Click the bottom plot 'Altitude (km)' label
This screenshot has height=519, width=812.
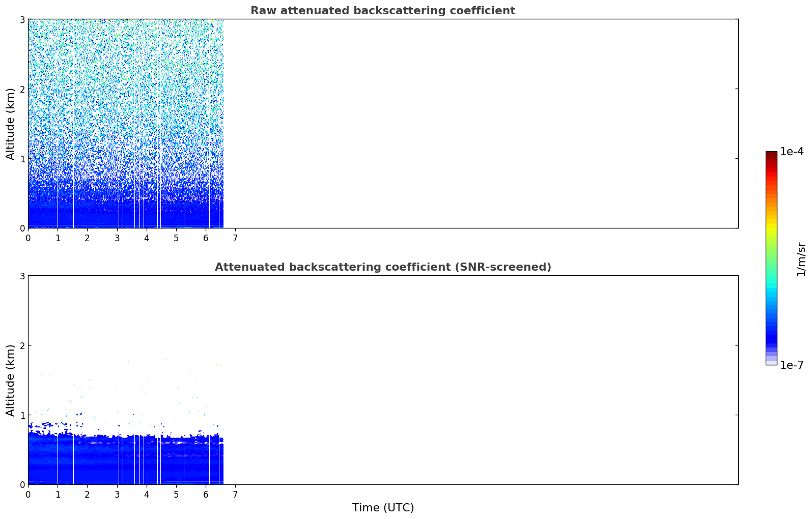11,380
